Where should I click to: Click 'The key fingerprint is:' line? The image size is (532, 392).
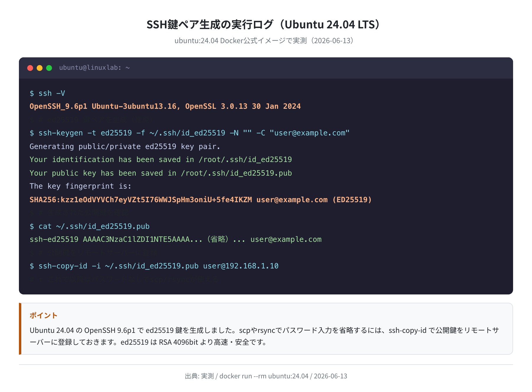coord(80,186)
